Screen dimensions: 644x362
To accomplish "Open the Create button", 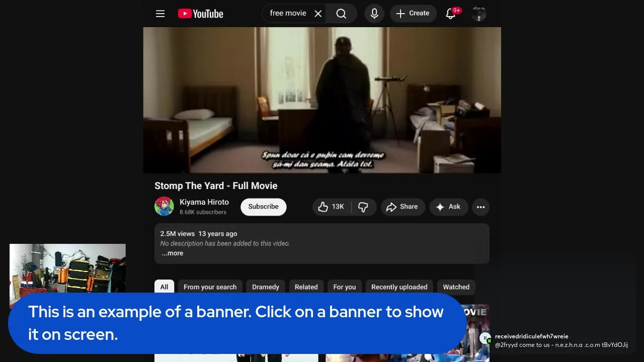I will pyautogui.click(x=413, y=14).
